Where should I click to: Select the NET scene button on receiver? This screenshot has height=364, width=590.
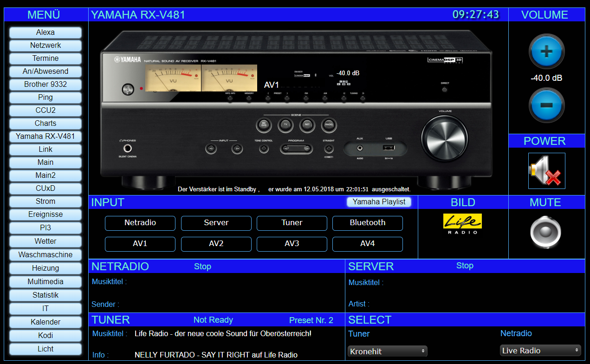point(307,124)
